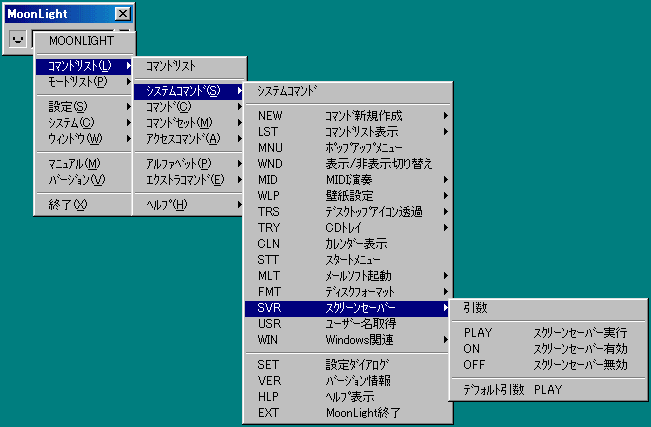Select LST コマンドリスト表示 command
Screen dimensions: 651x427
348,132
